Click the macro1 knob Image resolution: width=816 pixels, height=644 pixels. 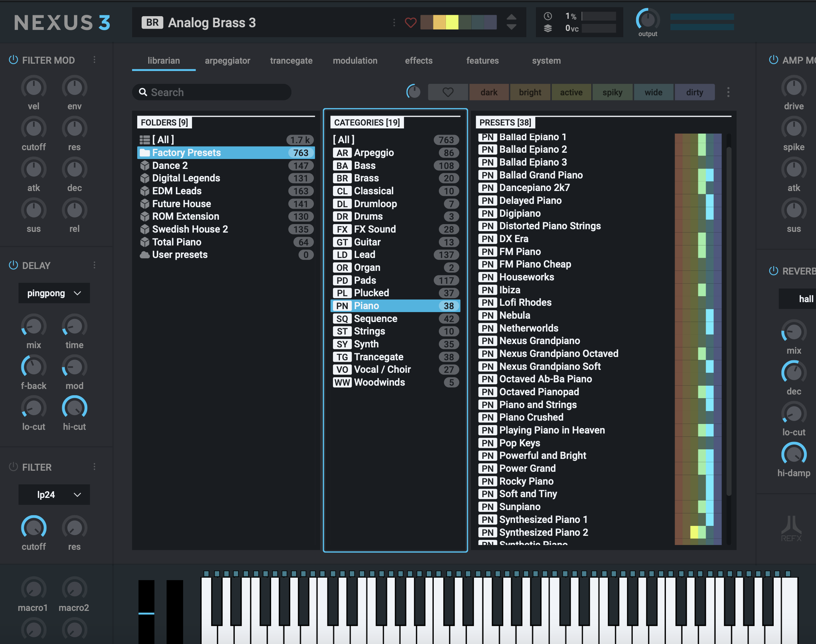pyautogui.click(x=33, y=589)
